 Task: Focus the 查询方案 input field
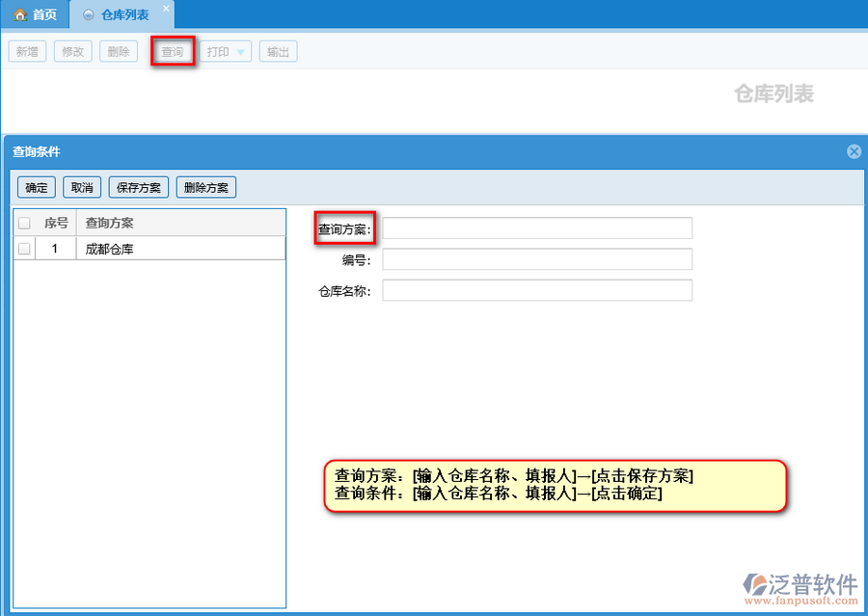537,228
